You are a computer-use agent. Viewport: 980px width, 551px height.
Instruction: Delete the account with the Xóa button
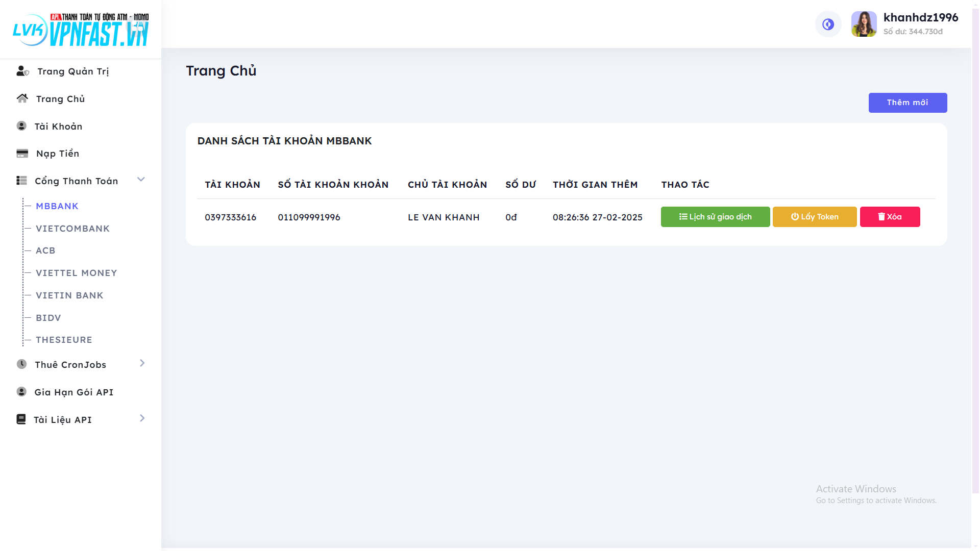[890, 217]
